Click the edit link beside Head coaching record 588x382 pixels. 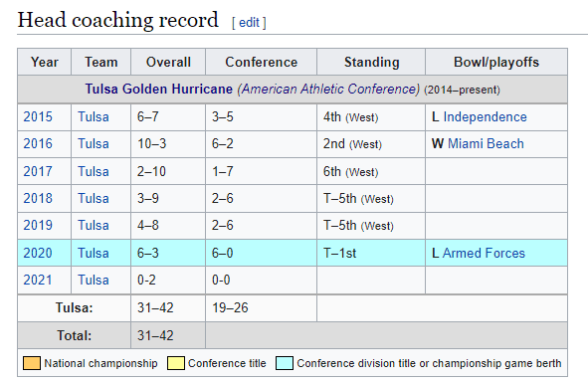pyautogui.click(x=249, y=23)
